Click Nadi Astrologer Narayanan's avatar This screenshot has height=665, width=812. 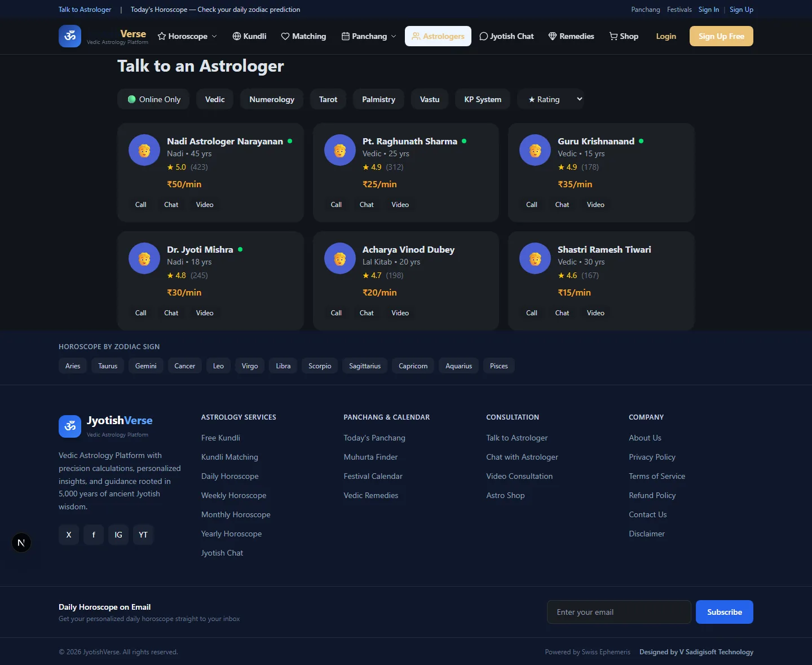point(144,150)
